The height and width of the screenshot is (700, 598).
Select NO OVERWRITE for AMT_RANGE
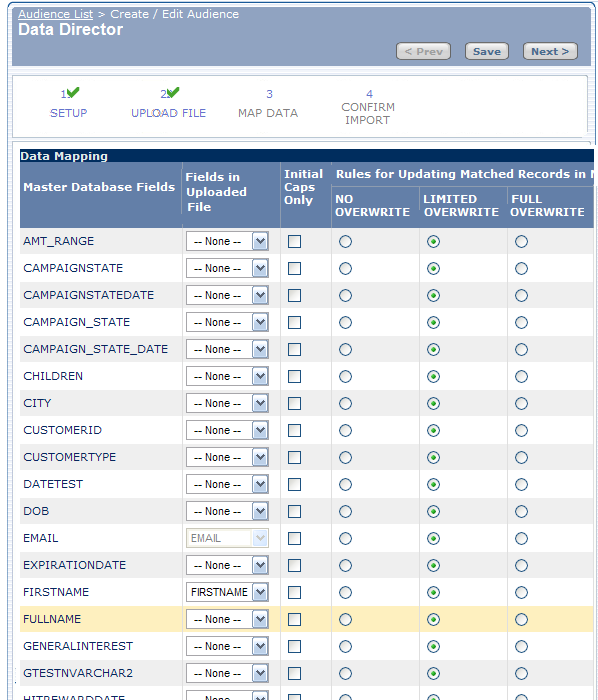[345, 242]
